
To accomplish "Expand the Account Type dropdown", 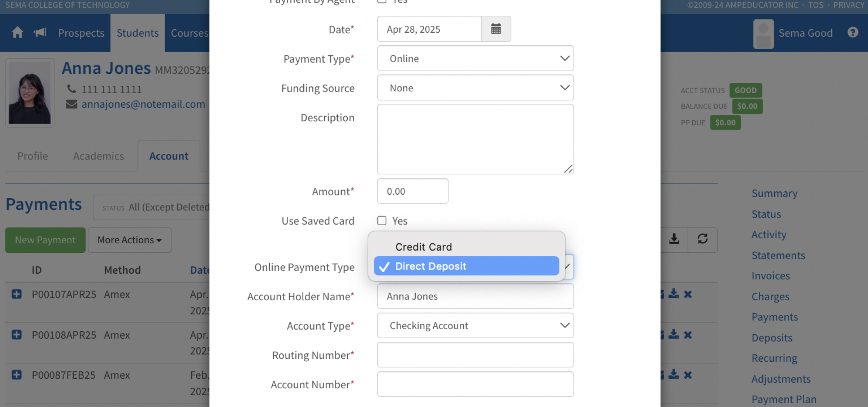I will click(x=475, y=325).
